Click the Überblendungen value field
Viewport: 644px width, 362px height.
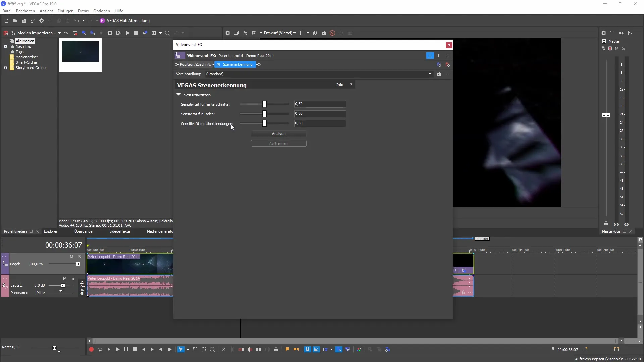(x=320, y=123)
